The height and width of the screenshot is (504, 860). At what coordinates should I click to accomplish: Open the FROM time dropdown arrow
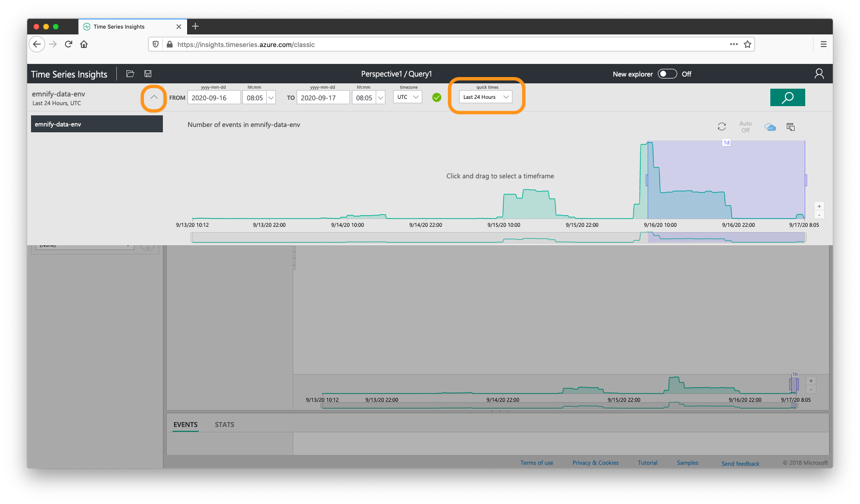click(x=271, y=97)
